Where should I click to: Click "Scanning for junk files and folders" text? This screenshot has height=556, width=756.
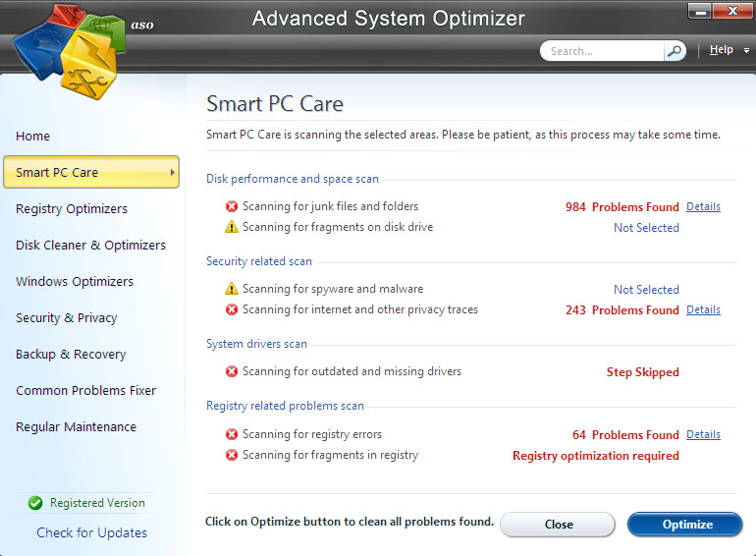(x=330, y=206)
